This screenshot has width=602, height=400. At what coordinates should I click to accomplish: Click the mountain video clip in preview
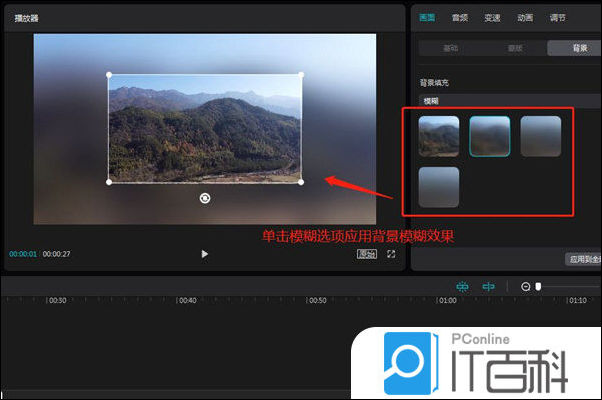205,128
